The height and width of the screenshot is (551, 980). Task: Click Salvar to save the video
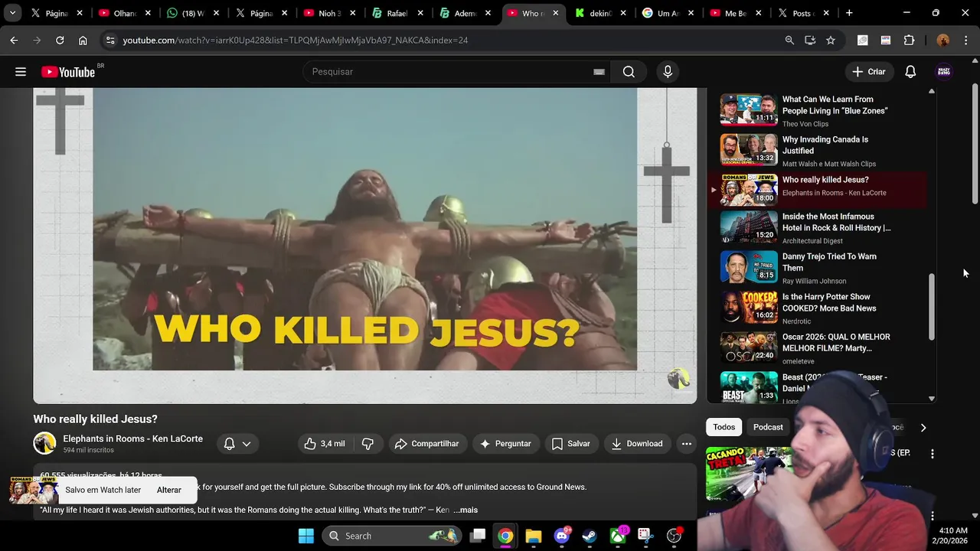coord(571,444)
